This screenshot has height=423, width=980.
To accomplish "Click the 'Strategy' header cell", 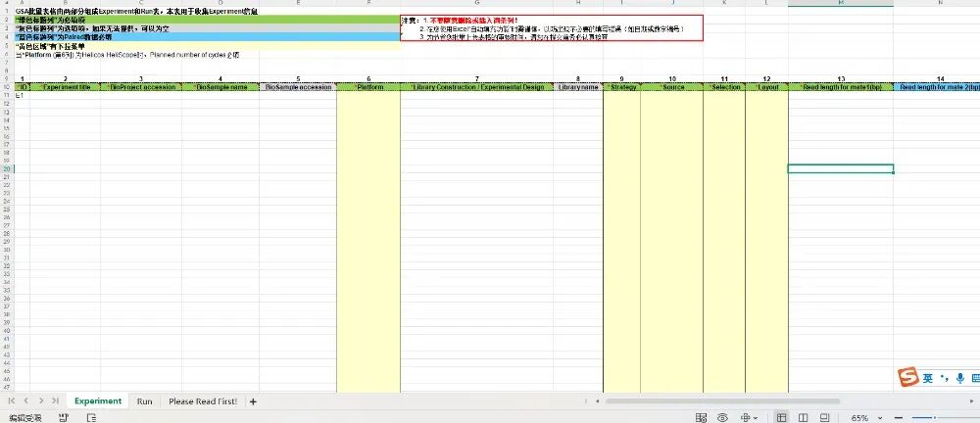I will (x=622, y=87).
